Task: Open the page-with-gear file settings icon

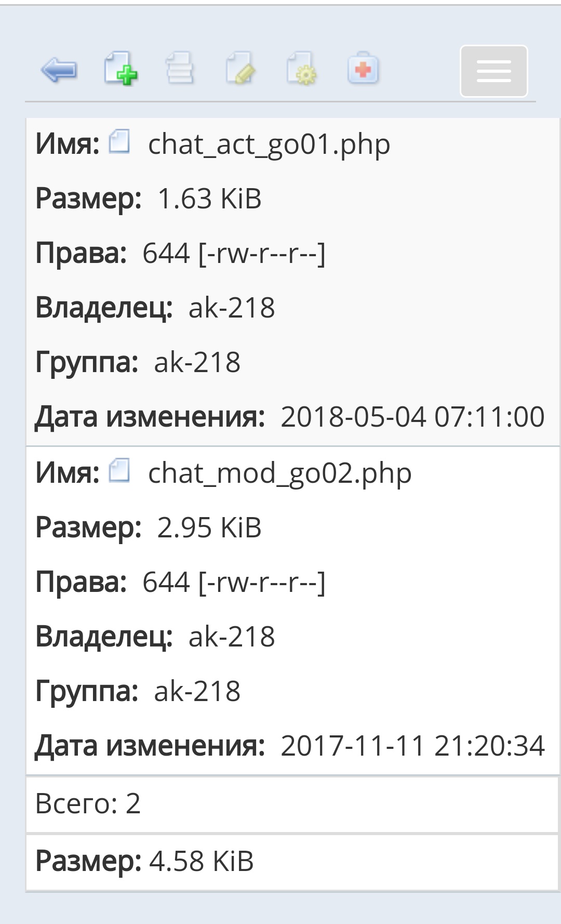Action: 302,69
